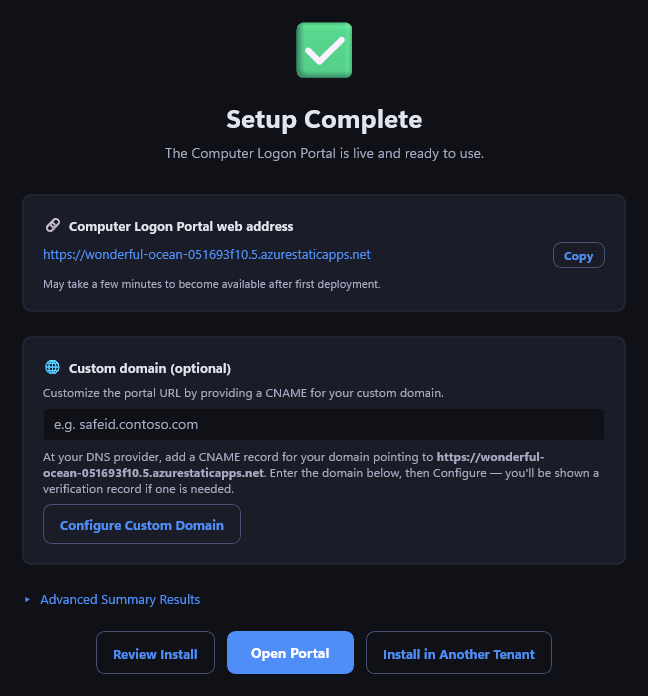
Task: Focus the custom domain input field
Action: click(x=324, y=424)
